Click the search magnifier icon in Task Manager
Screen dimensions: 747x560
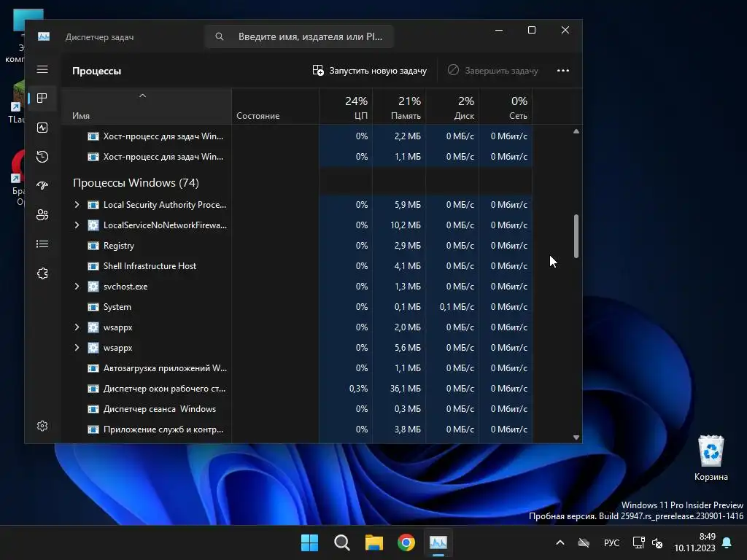[219, 36]
